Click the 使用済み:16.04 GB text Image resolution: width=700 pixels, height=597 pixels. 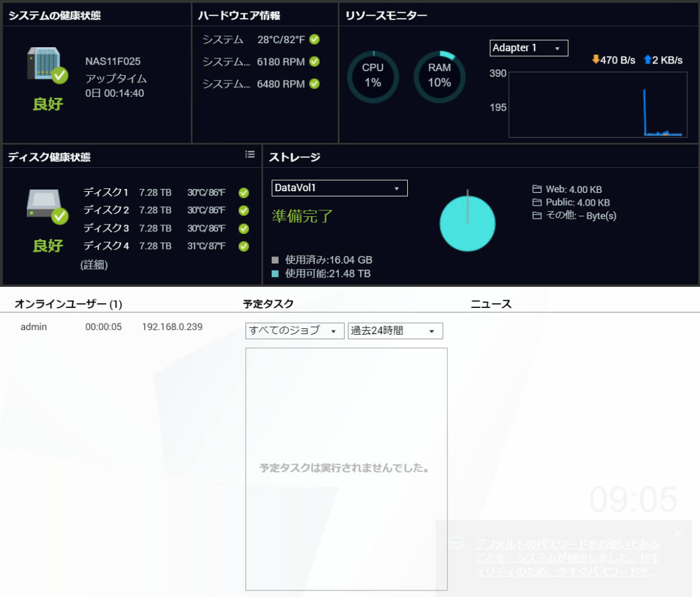coord(329,260)
